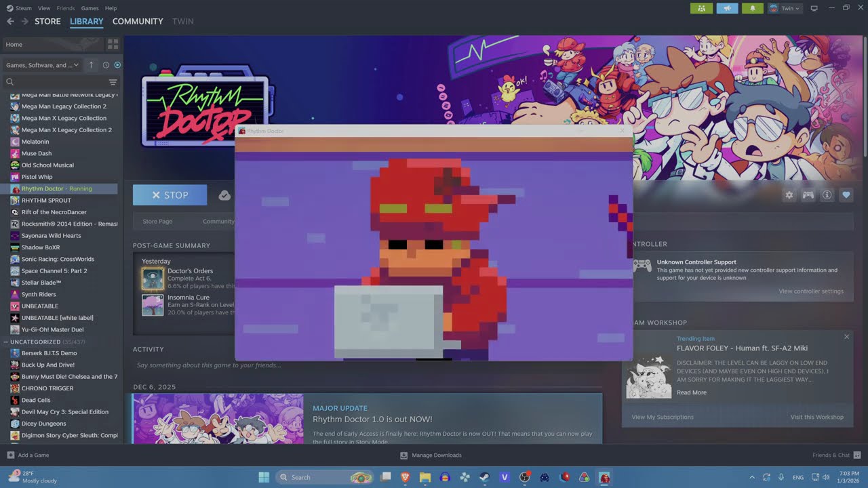
Task: Toggle the ready-to-play filter
Action: [x=117, y=65]
